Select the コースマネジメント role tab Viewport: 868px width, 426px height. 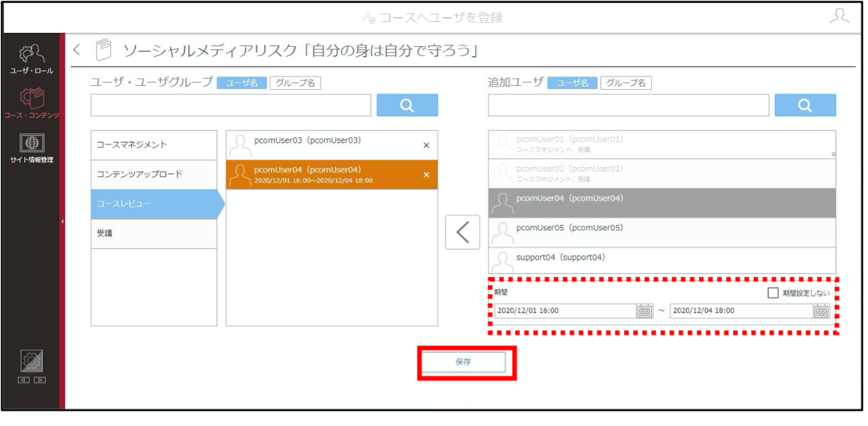pos(154,145)
